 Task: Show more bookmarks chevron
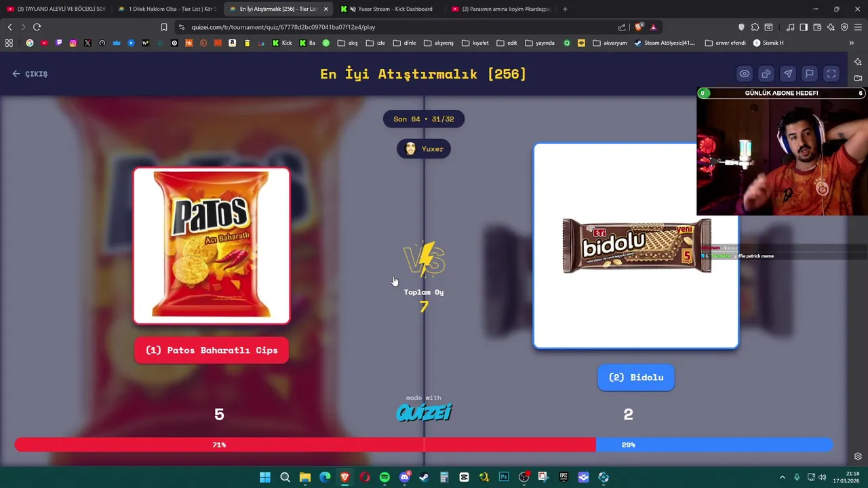click(851, 43)
